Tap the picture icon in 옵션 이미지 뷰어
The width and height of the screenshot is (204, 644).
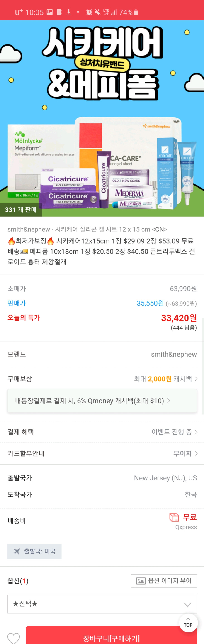coord(141,580)
